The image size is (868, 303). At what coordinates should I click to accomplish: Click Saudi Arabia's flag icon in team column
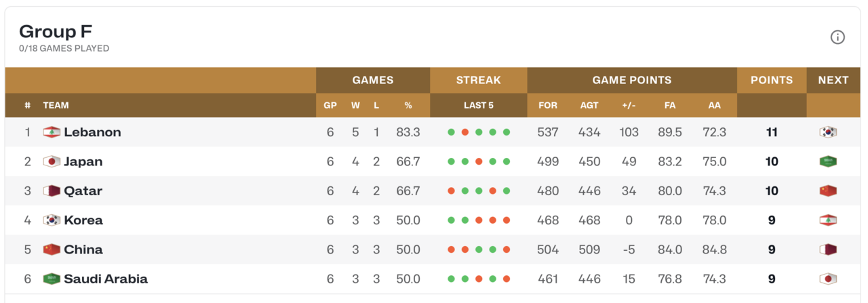(x=52, y=279)
